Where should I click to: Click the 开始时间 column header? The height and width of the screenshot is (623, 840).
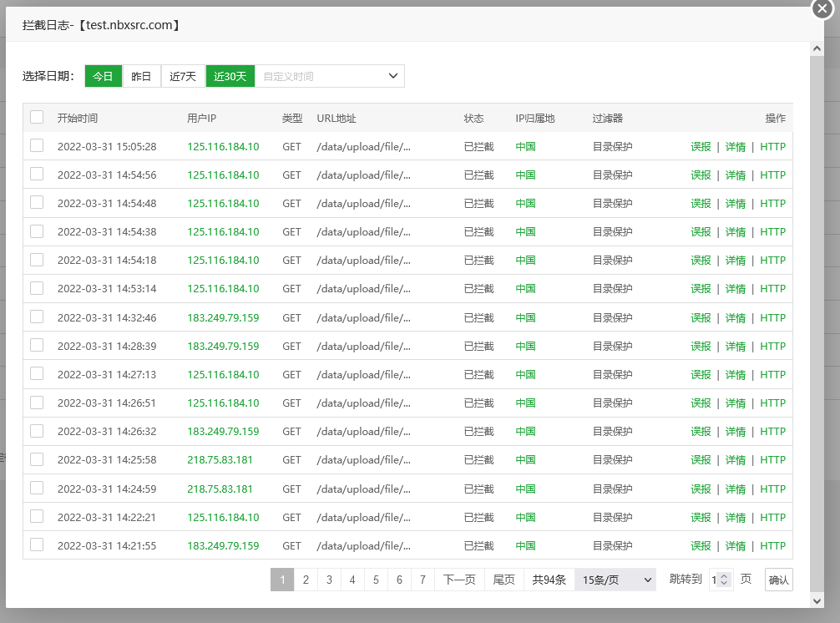point(78,119)
